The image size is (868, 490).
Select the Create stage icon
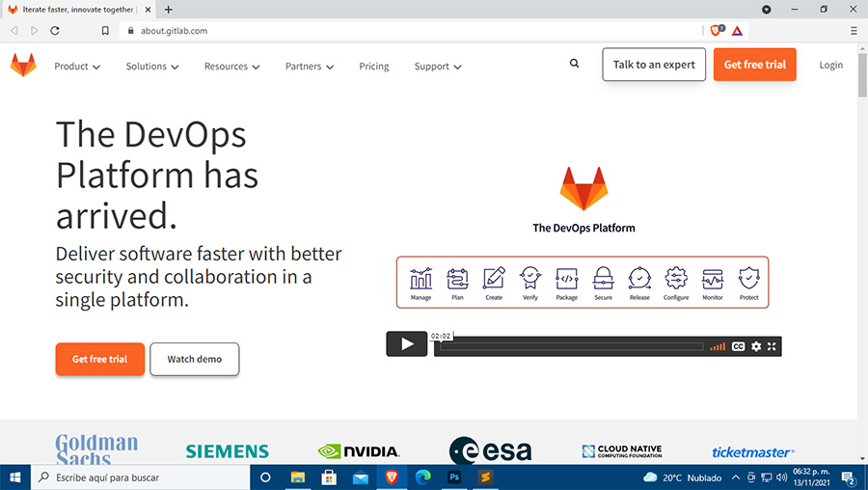(494, 278)
